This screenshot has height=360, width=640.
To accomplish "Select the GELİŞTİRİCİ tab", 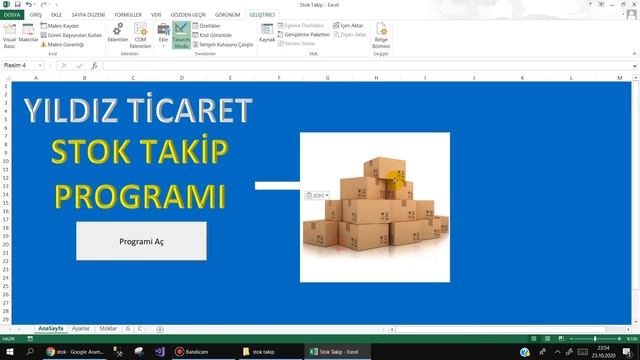I will [262, 15].
